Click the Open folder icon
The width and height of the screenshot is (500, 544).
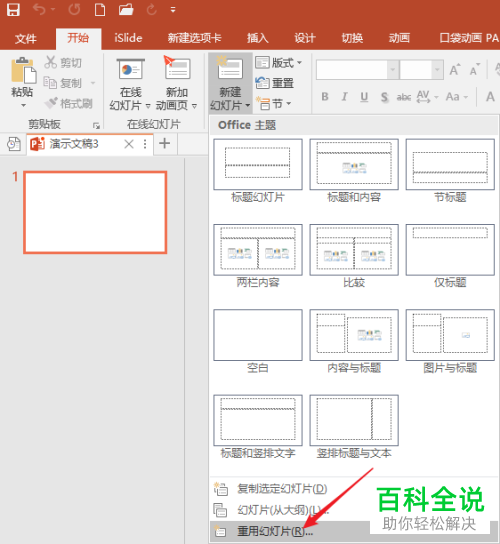pos(126,9)
